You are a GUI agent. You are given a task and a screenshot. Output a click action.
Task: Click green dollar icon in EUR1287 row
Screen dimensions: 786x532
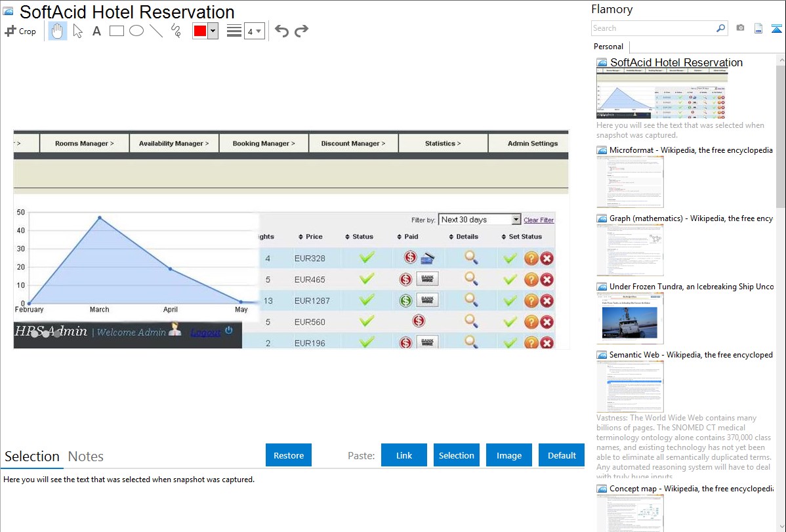tap(405, 300)
